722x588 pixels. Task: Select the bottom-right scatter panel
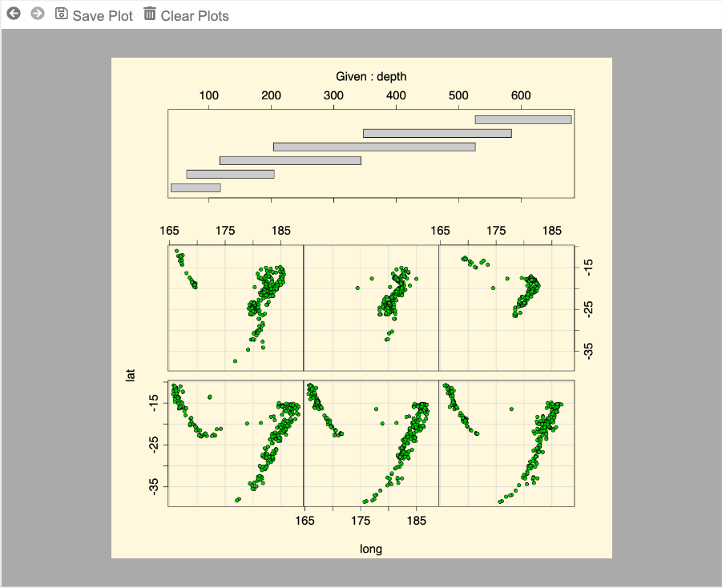pyautogui.click(x=506, y=443)
